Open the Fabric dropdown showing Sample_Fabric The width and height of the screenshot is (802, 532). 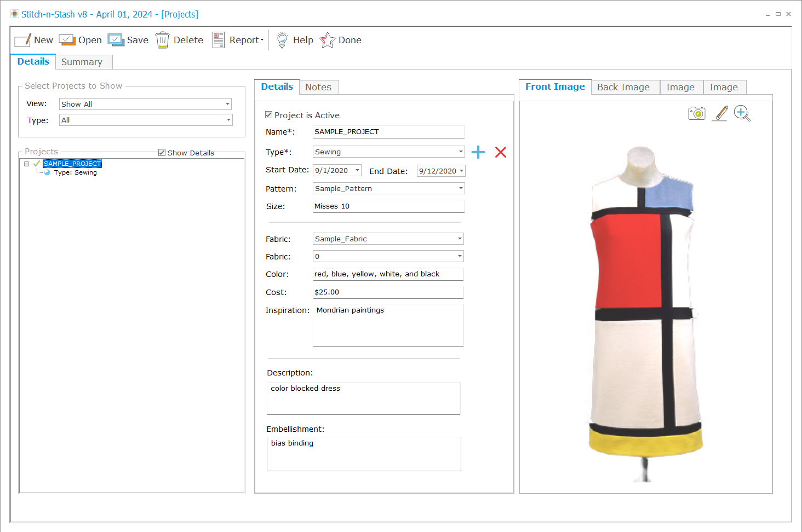(388, 239)
